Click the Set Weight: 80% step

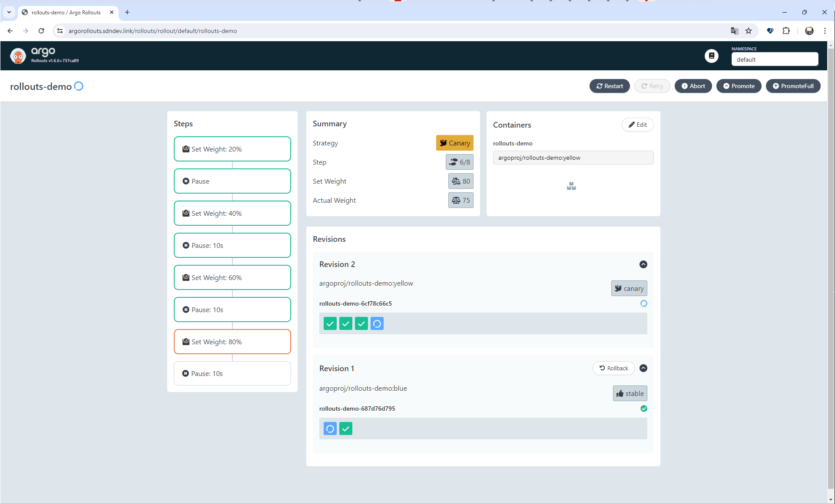pos(232,342)
